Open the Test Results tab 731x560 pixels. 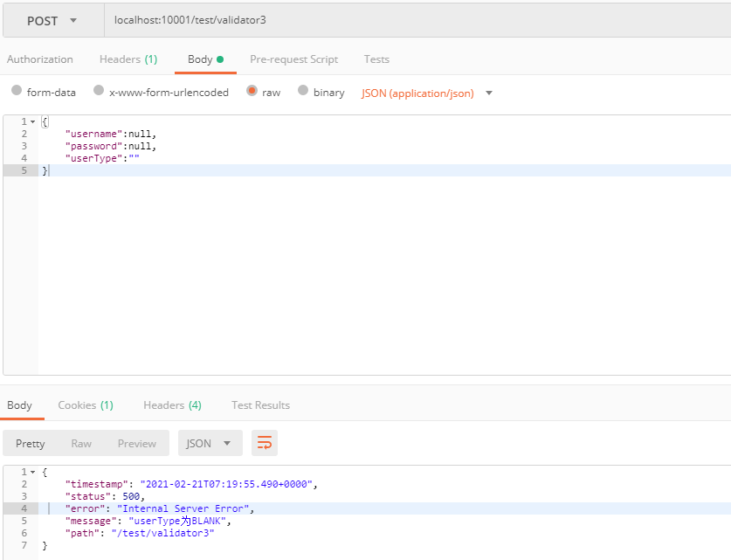[260, 405]
